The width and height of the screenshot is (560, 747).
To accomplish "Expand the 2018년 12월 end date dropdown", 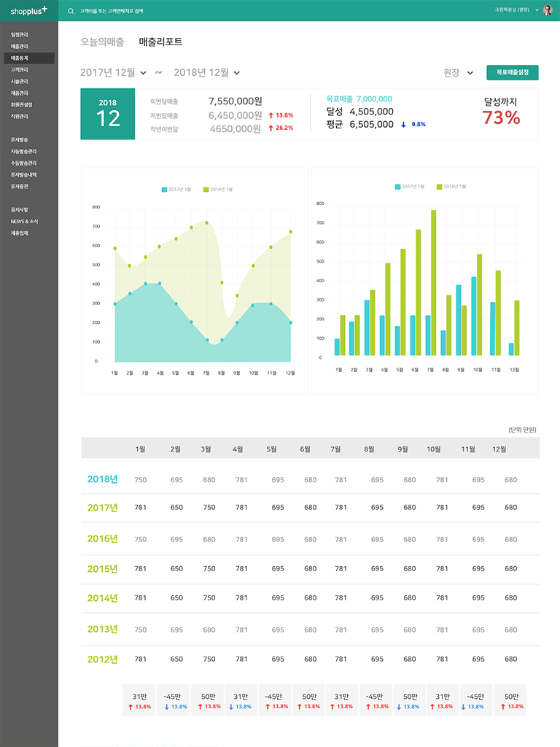I will coord(237,73).
